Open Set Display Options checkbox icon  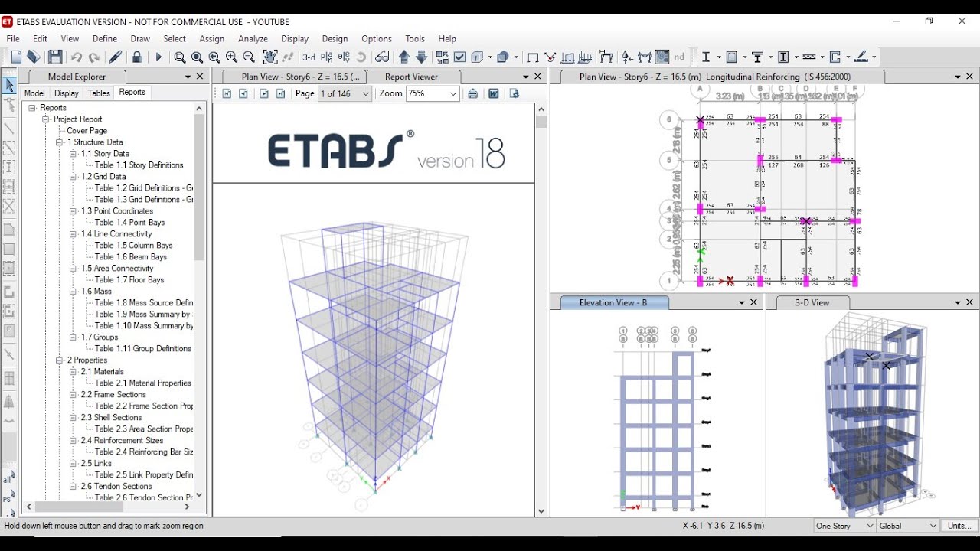point(459,57)
